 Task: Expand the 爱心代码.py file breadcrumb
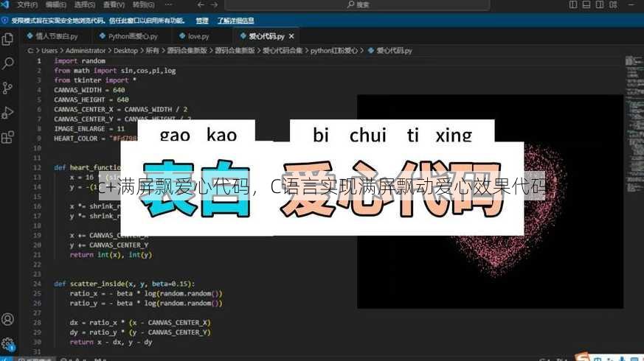[389, 50]
